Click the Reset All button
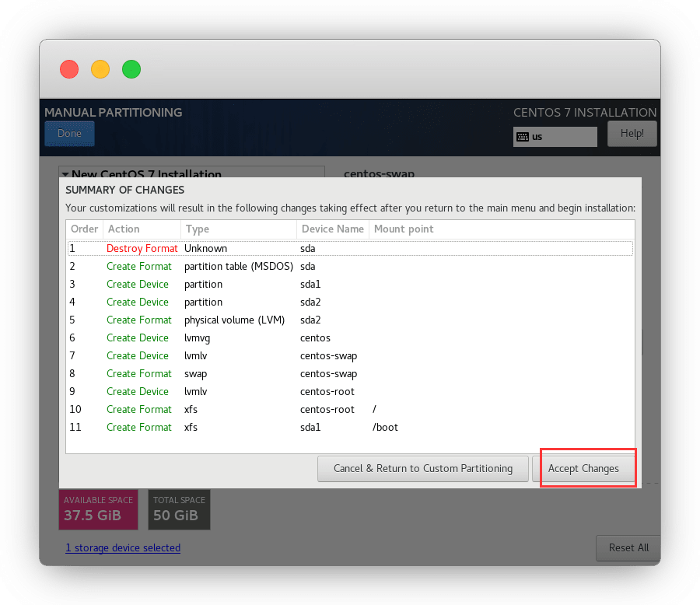The image size is (700, 605). tap(628, 547)
